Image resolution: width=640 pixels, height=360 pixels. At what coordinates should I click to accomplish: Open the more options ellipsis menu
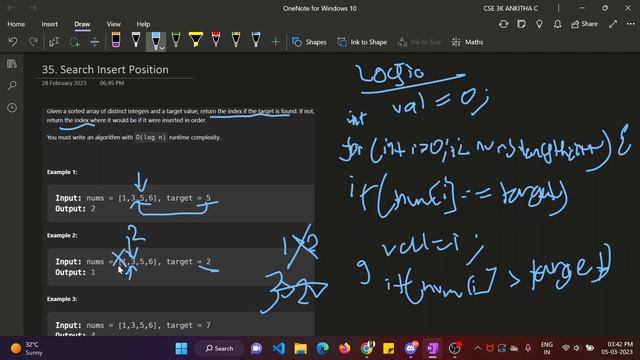tap(631, 24)
